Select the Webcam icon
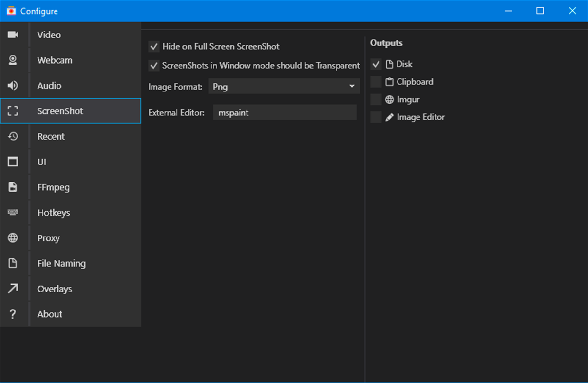 (x=13, y=60)
